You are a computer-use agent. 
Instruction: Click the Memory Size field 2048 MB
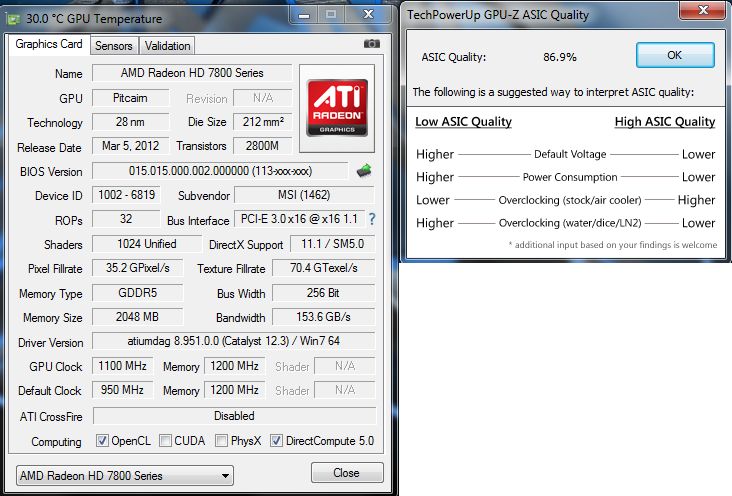coord(138,317)
